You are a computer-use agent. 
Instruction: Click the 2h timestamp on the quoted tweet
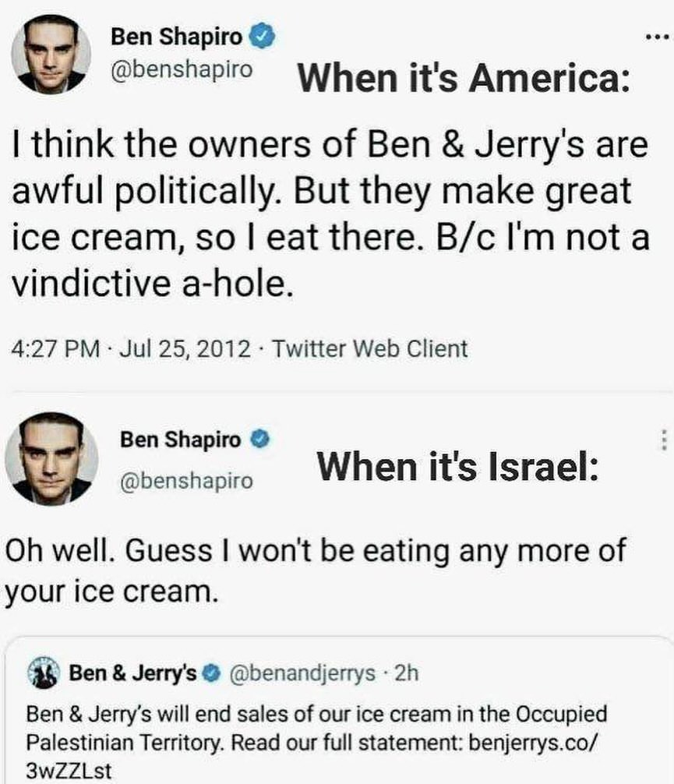[x=407, y=672]
